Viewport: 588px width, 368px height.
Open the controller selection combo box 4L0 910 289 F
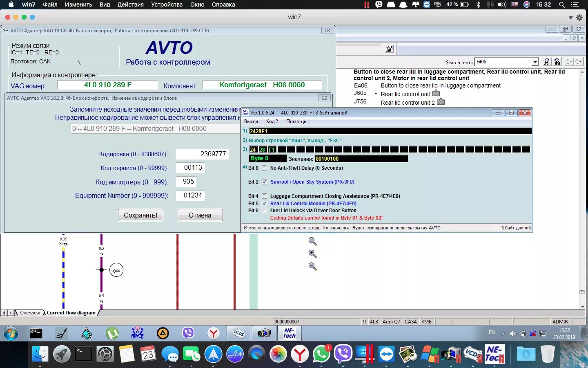click(x=155, y=128)
